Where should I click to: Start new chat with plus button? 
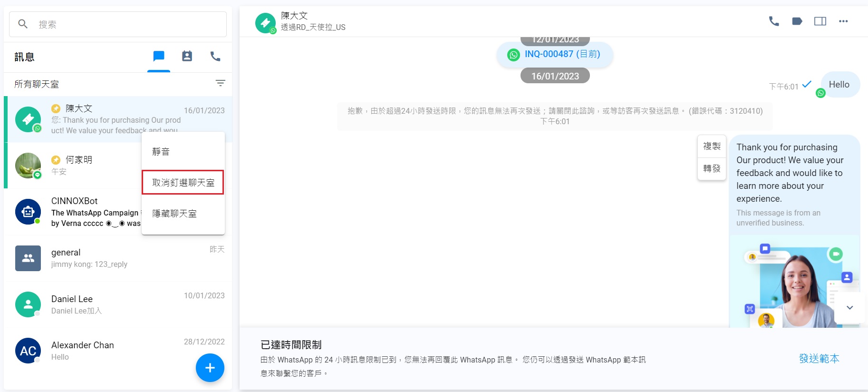point(210,368)
